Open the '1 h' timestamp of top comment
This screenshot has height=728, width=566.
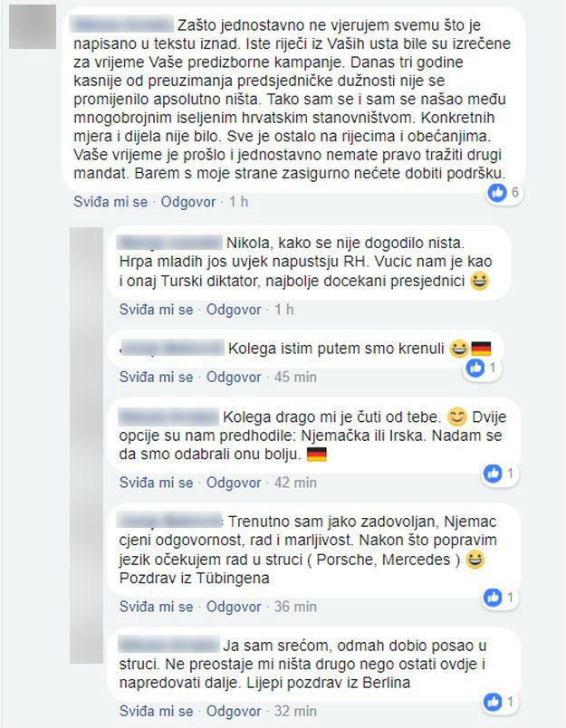tap(239, 202)
